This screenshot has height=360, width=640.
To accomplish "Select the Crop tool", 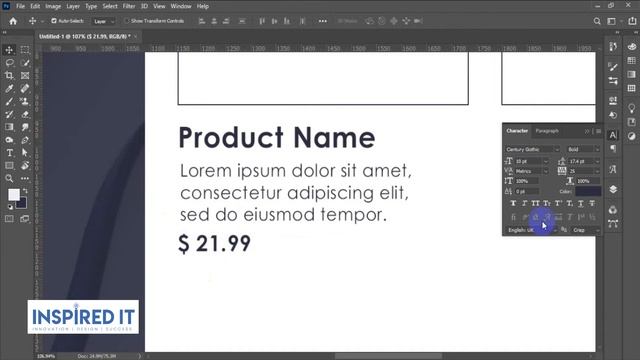I will 9,76.
